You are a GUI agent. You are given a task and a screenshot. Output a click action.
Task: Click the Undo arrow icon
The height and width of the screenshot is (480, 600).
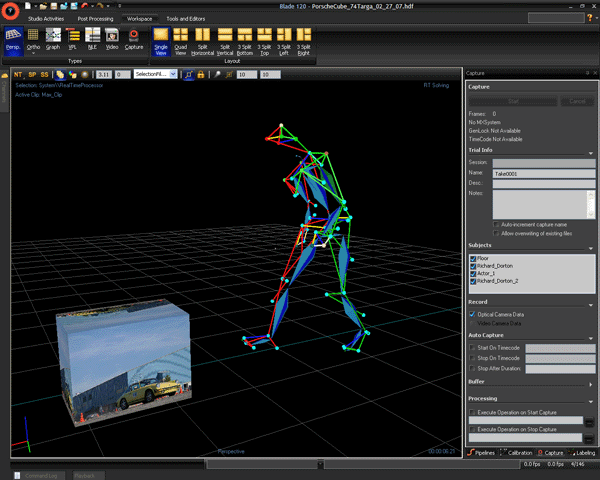(85, 6)
